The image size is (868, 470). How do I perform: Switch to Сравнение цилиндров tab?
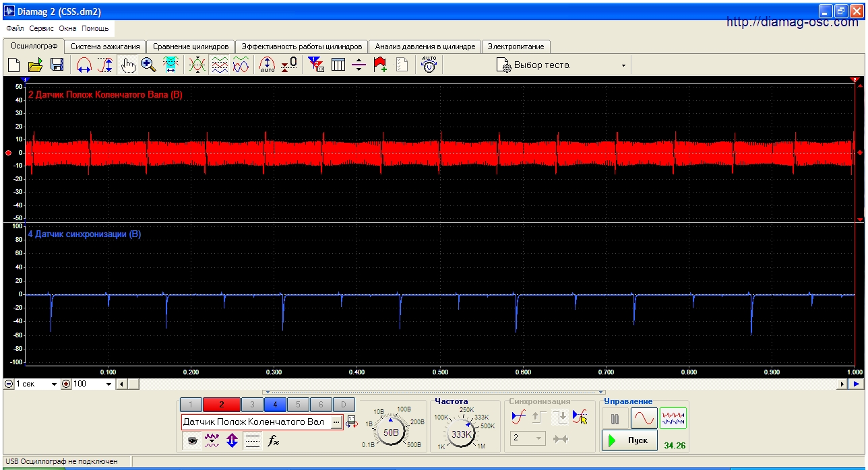click(x=191, y=46)
